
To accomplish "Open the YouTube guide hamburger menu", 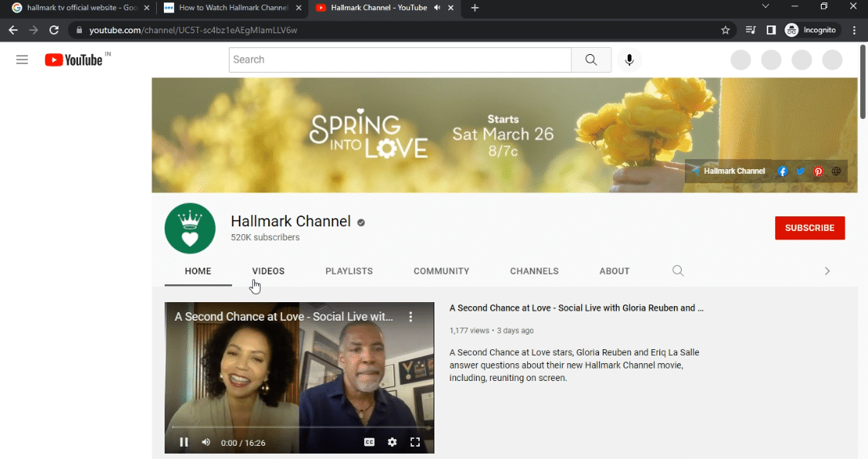I will pos(22,59).
